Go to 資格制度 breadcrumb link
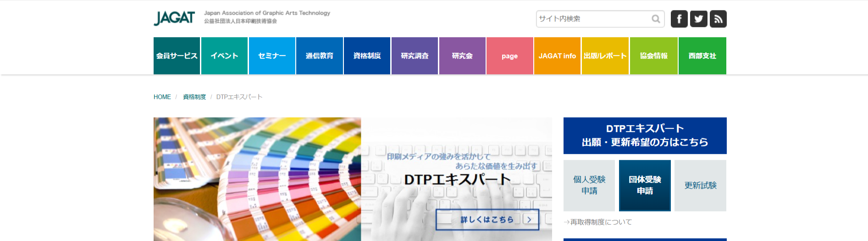 tap(194, 97)
